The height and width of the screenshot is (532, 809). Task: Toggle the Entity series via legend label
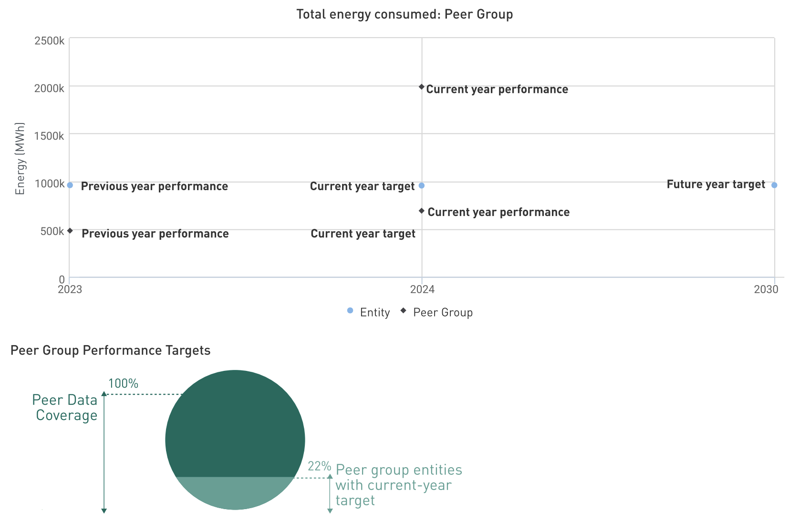click(x=374, y=313)
